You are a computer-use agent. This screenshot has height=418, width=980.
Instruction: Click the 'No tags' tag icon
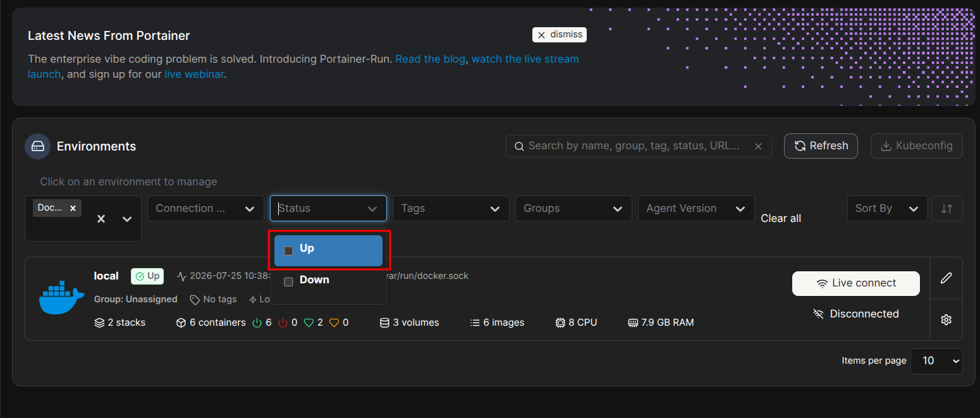pyautogui.click(x=195, y=300)
